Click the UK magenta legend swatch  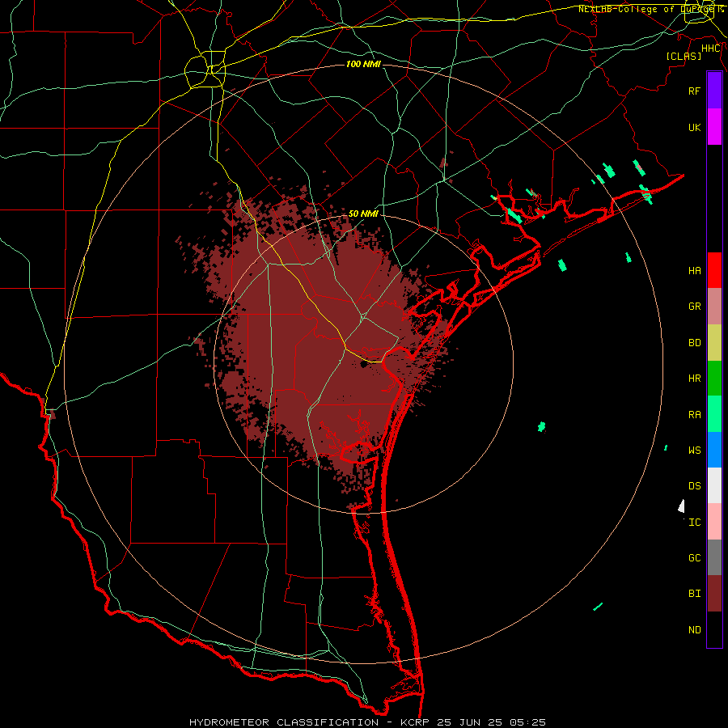(x=714, y=127)
